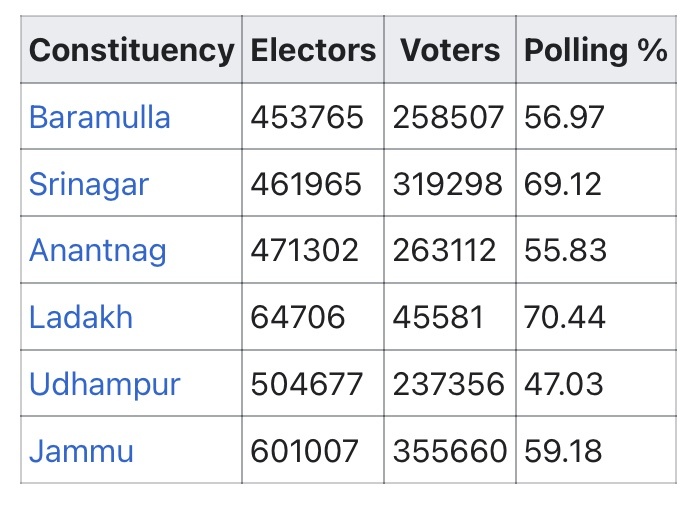
Task: Click the Constituency column header
Action: [x=131, y=50]
